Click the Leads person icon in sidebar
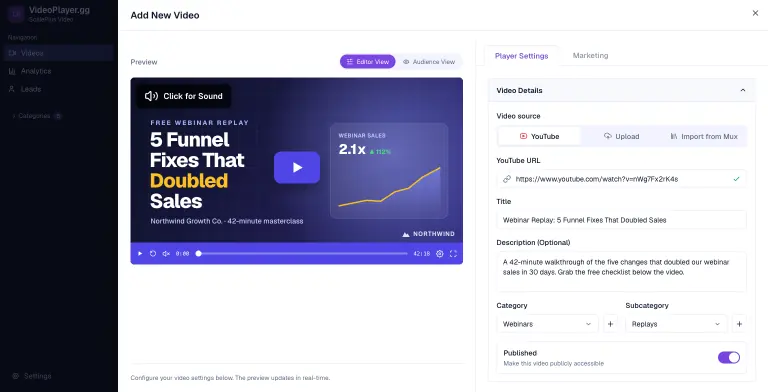This screenshot has width=768, height=392. 12,89
